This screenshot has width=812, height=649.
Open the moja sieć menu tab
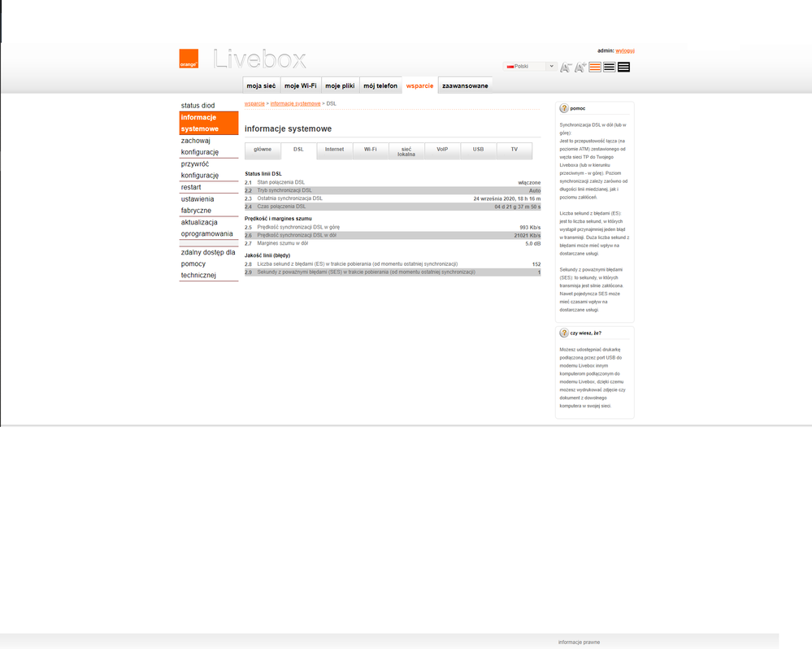(261, 85)
